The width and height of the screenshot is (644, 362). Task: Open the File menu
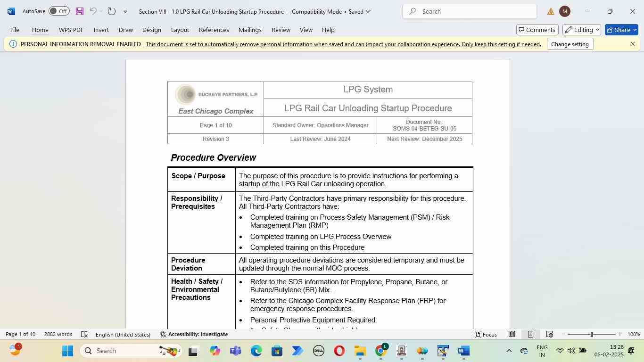pyautogui.click(x=15, y=30)
